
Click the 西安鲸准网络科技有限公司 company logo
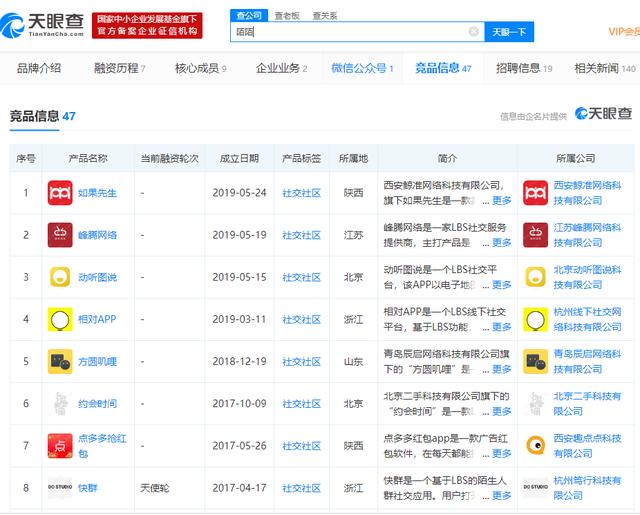coord(536,193)
